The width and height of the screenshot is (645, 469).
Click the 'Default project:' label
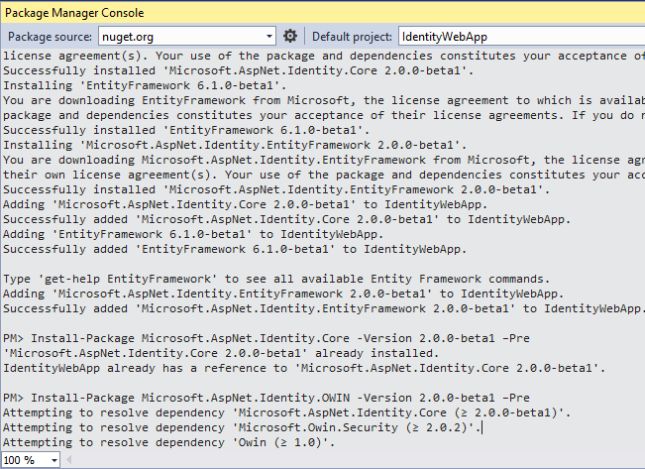(352, 37)
